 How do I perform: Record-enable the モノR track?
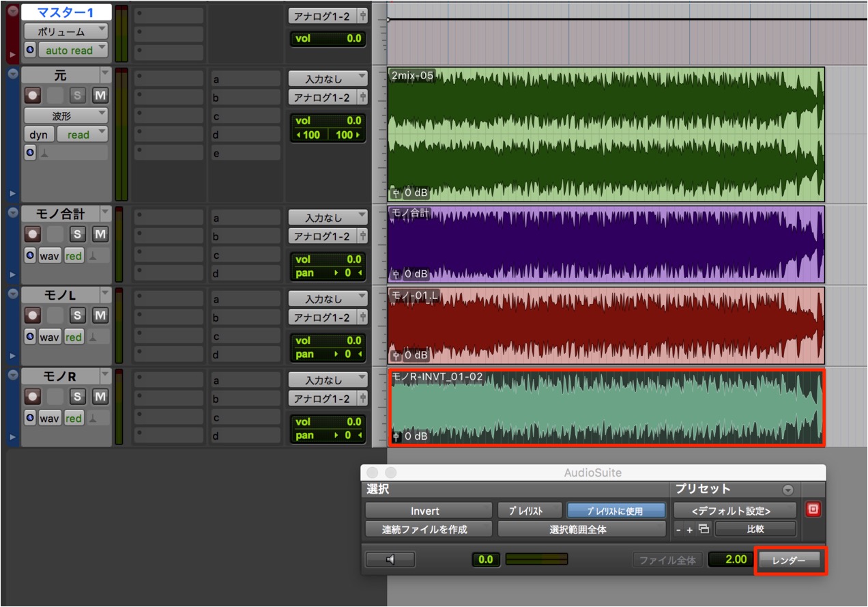32,397
